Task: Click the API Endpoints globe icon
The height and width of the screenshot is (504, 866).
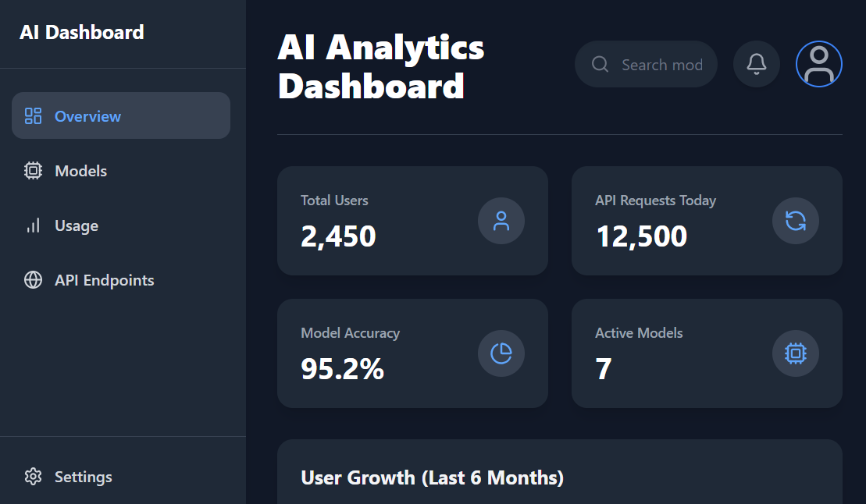Action: [x=33, y=279]
